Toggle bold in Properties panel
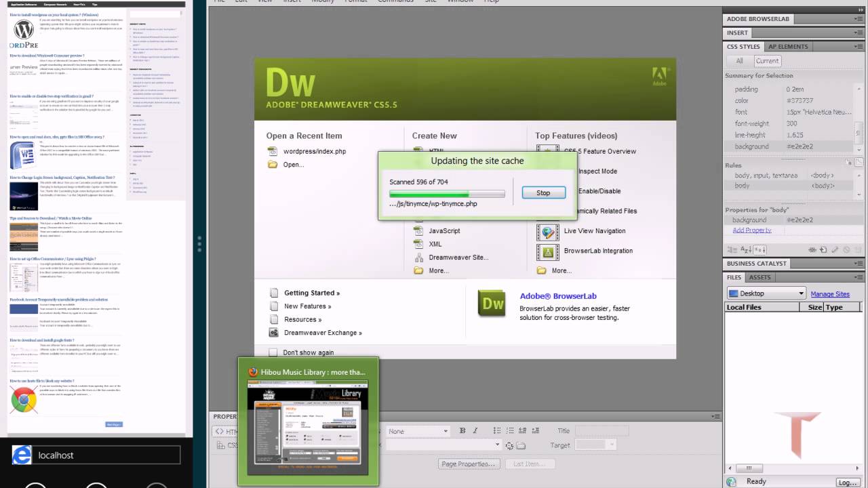The height and width of the screenshot is (488, 868). point(462,431)
